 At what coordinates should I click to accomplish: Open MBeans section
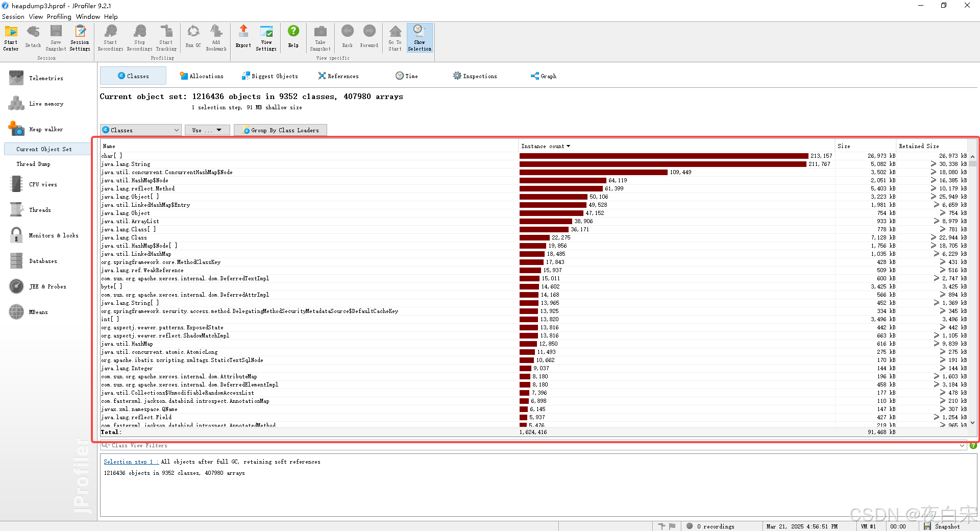(38, 312)
